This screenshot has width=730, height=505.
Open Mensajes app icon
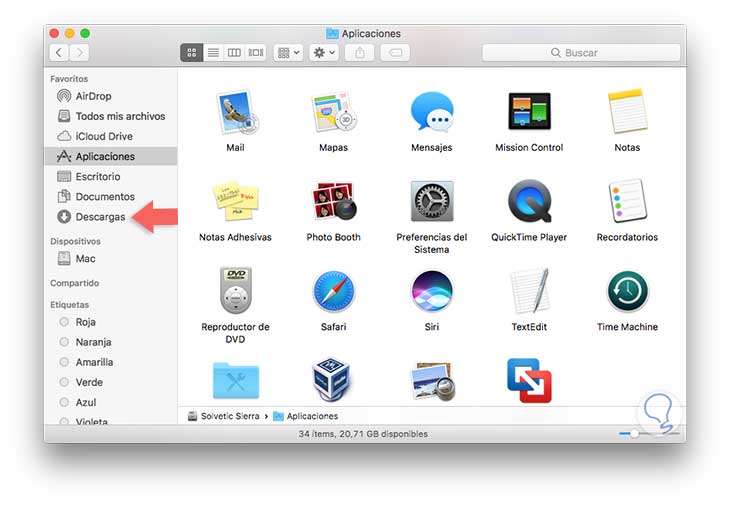pos(432,112)
